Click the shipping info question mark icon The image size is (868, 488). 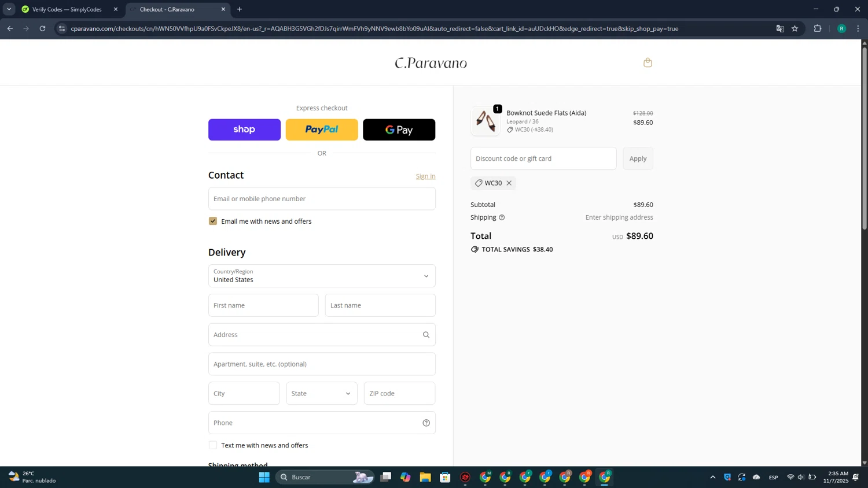(502, 217)
